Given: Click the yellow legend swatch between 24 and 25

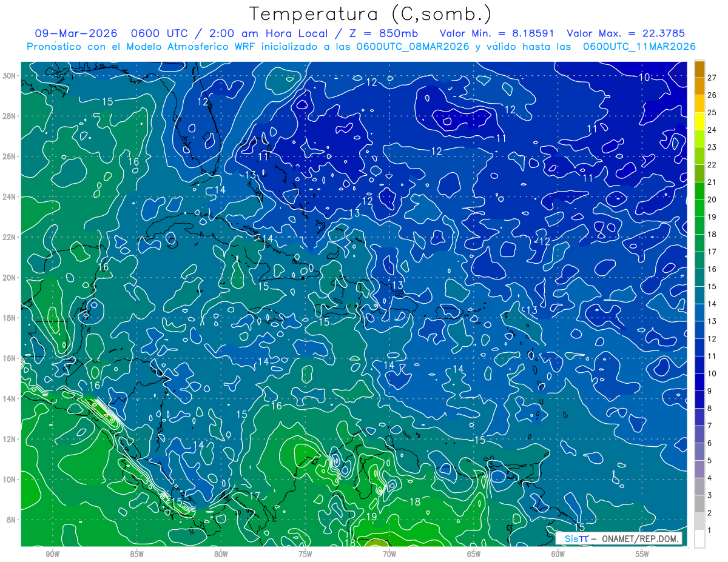Looking at the screenshot, I should click(699, 121).
